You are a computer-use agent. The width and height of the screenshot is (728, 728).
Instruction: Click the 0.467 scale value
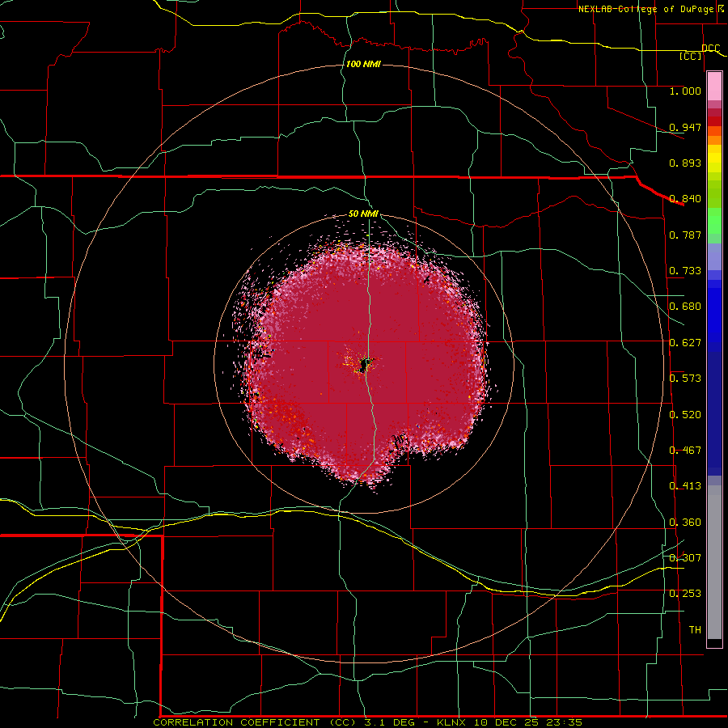tap(685, 451)
